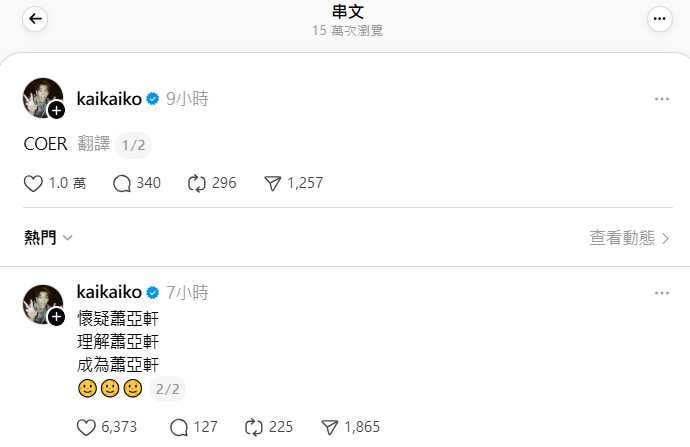
Task: Open 查看動態 activity view
Action: (629, 238)
